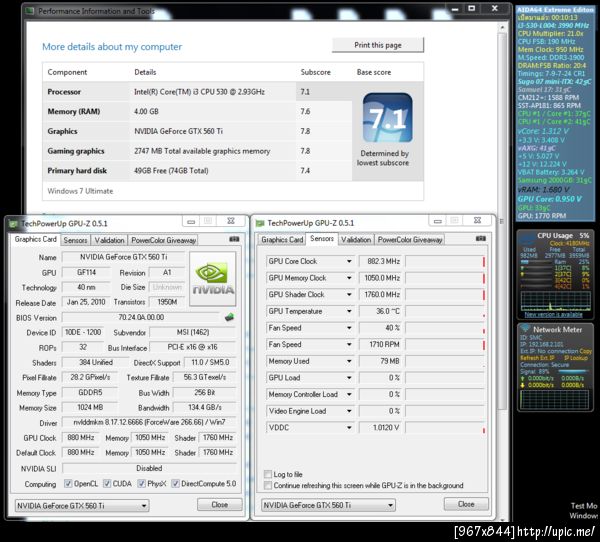Enable continue refreshing in background checkbox
Image resolution: width=600 pixels, height=542 pixels.
(x=268, y=486)
